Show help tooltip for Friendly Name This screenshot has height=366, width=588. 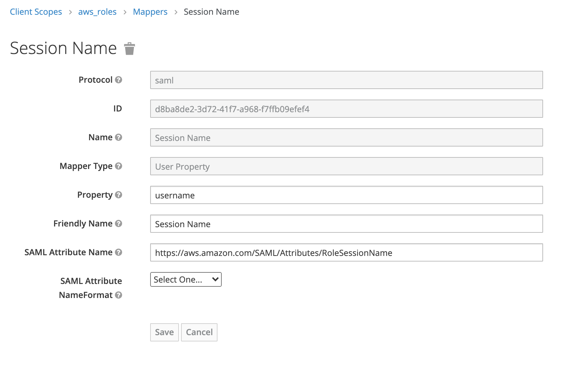click(x=119, y=223)
